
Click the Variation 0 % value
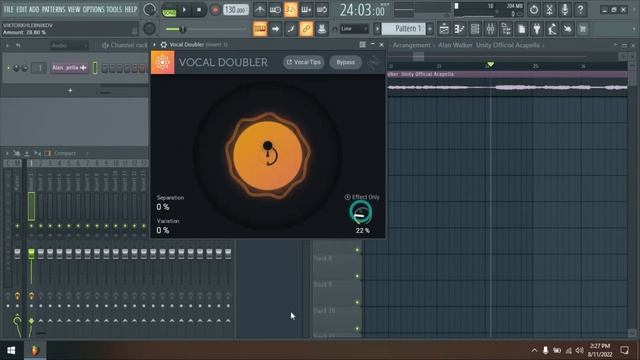163,230
